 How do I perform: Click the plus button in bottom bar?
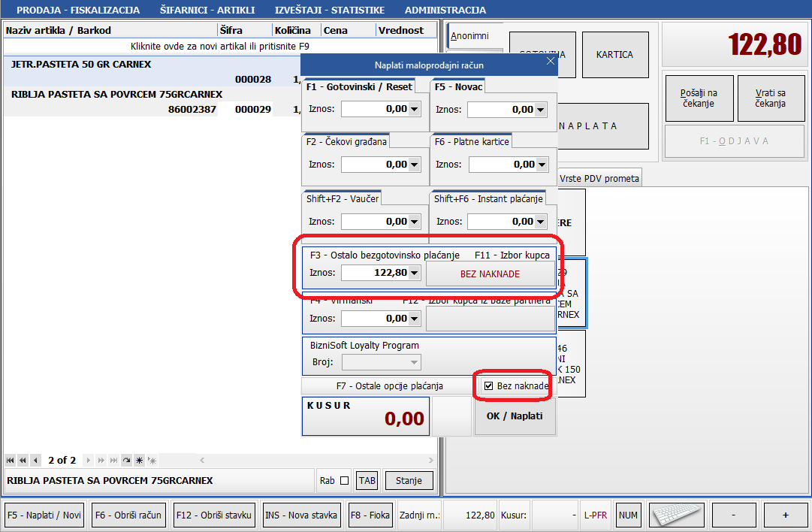point(785,515)
